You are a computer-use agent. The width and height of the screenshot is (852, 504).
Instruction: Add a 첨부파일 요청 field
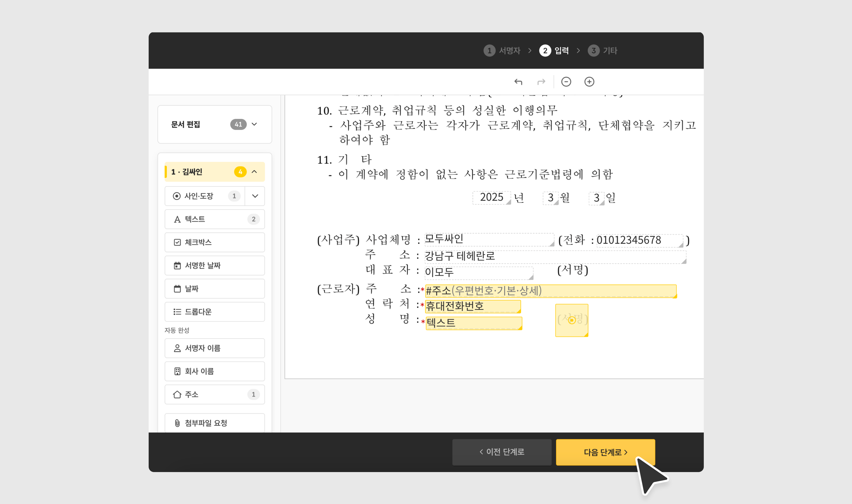click(215, 423)
